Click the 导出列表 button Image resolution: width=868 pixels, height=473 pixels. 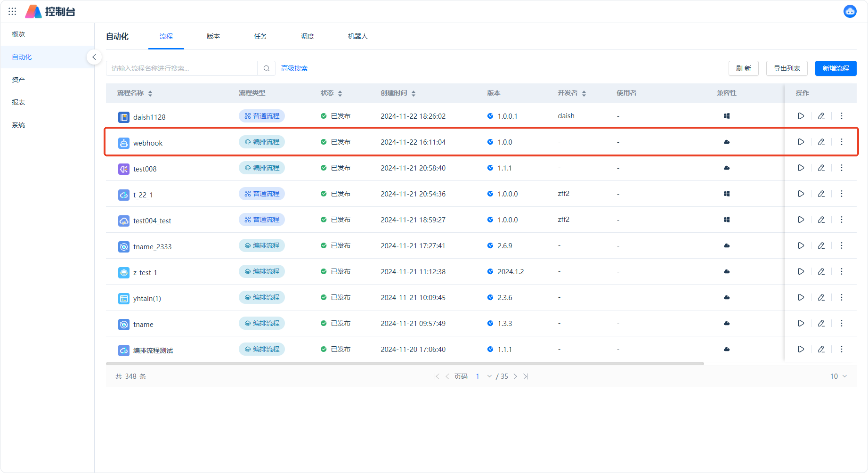pos(787,68)
